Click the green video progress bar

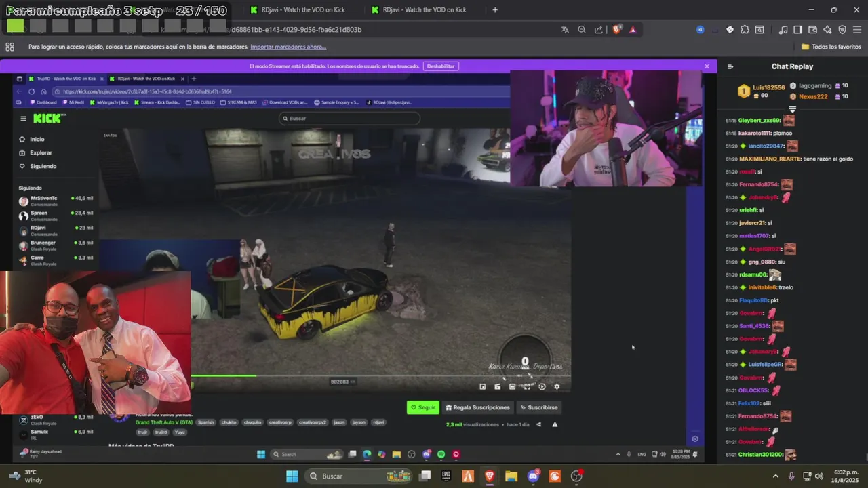(x=224, y=375)
